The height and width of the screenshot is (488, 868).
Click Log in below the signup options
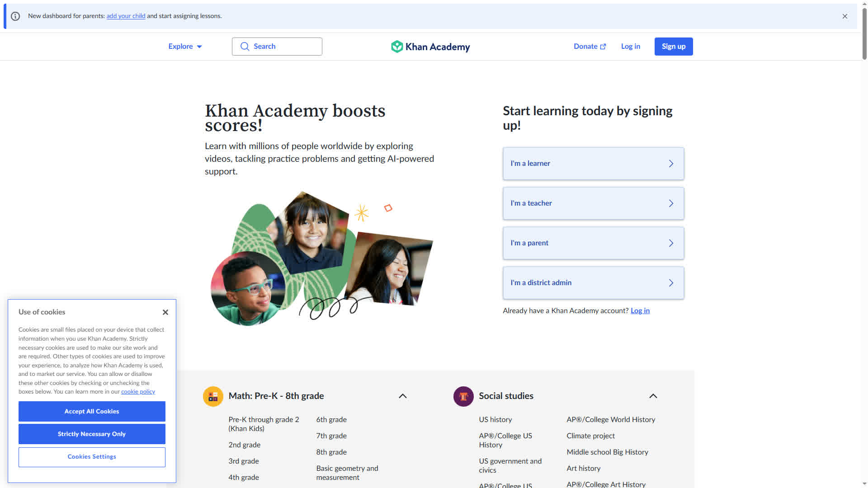pyautogui.click(x=640, y=311)
